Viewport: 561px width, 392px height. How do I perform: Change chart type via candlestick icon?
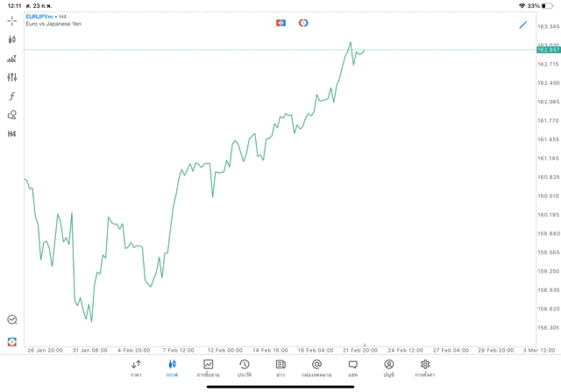tap(11, 39)
